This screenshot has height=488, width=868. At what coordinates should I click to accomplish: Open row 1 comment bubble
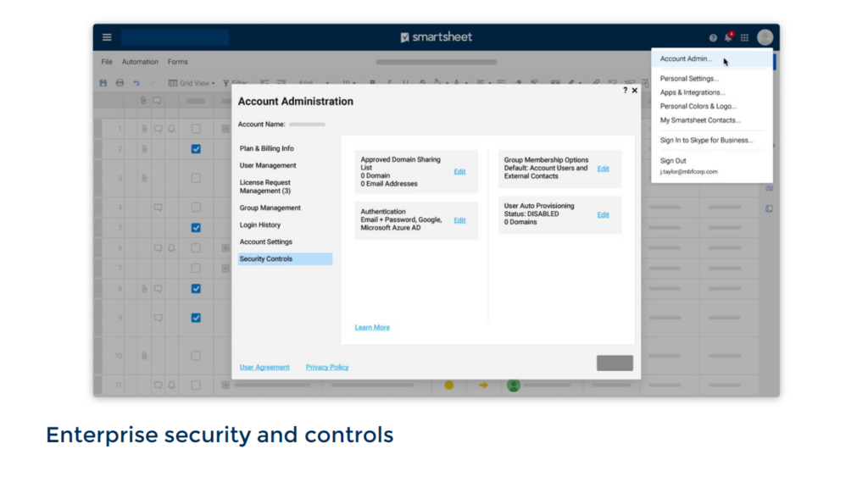point(158,129)
